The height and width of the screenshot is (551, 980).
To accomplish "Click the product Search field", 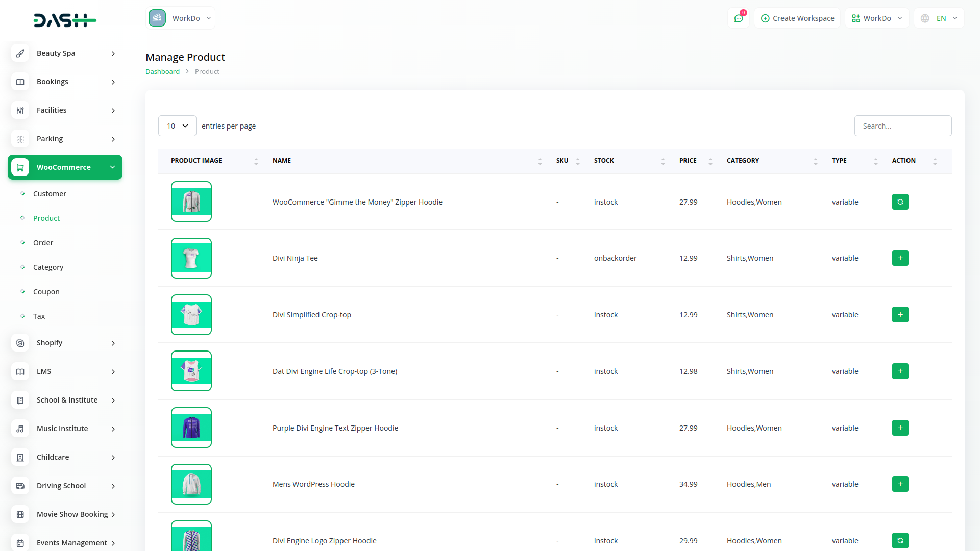I will 903,126.
